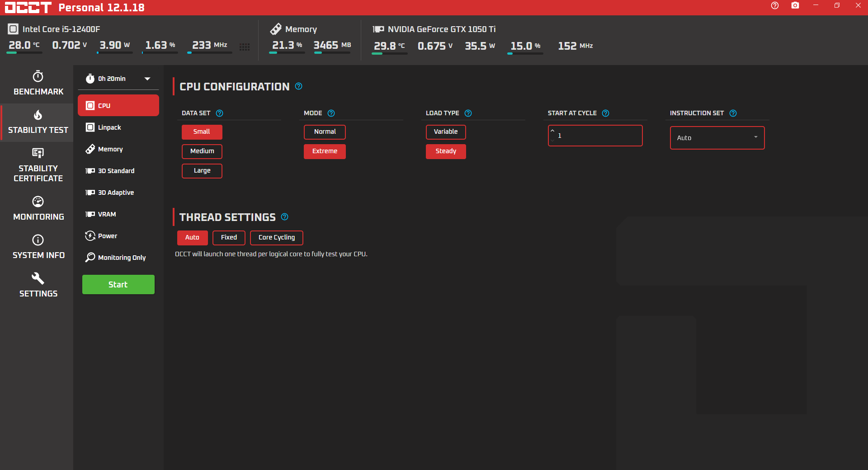Open the Instruction Set Auto dropdown
The image size is (868, 470).
[x=717, y=138]
